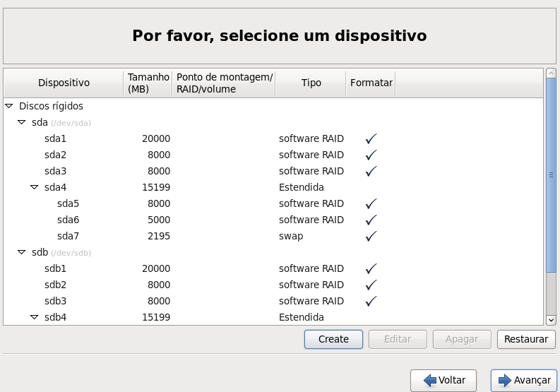The width and height of the screenshot is (560, 392).
Task: Click the scrollbar down arrow
Action: 551,320
